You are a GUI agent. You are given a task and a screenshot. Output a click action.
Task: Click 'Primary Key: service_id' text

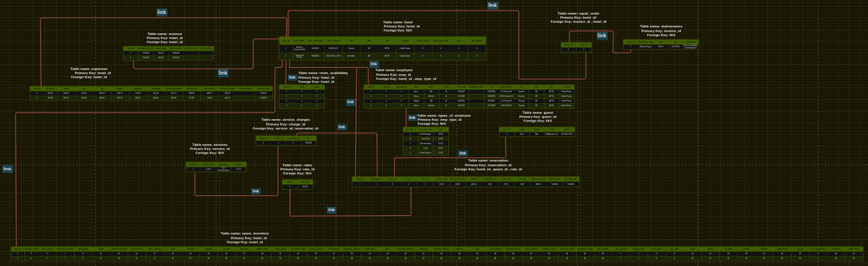click(210, 149)
